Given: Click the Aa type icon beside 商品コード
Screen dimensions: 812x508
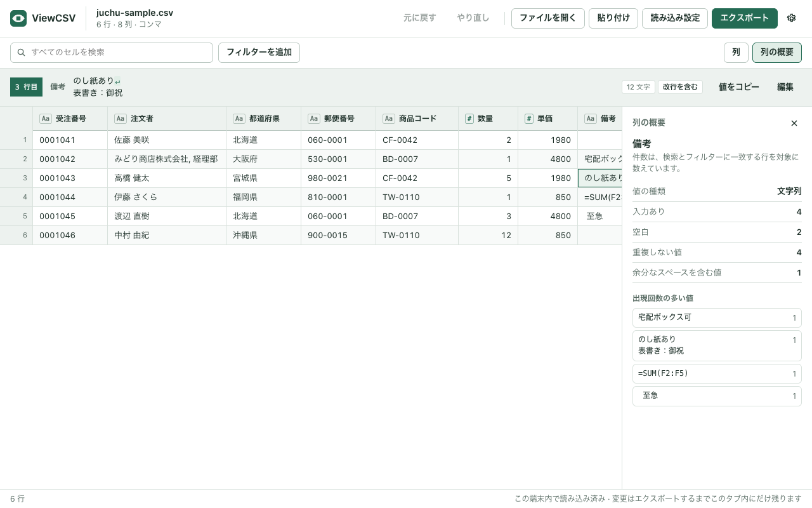Looking at the screenshot, I should click(389, 119).
